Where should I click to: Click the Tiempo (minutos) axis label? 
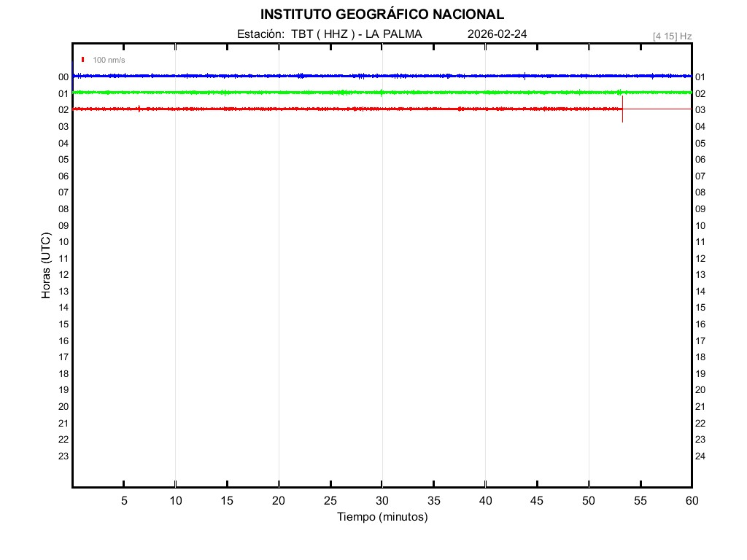pos(382,517)
